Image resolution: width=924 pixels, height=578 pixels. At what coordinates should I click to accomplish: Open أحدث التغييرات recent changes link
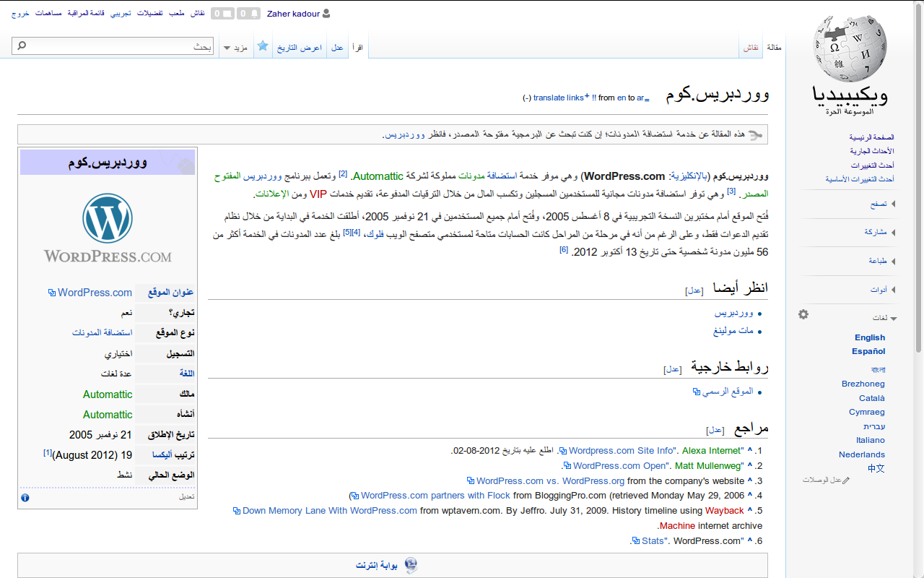click(873, 165)
